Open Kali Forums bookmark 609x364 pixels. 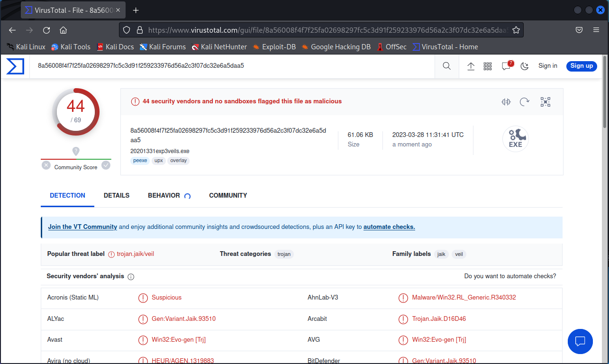[x=163, y=47]
